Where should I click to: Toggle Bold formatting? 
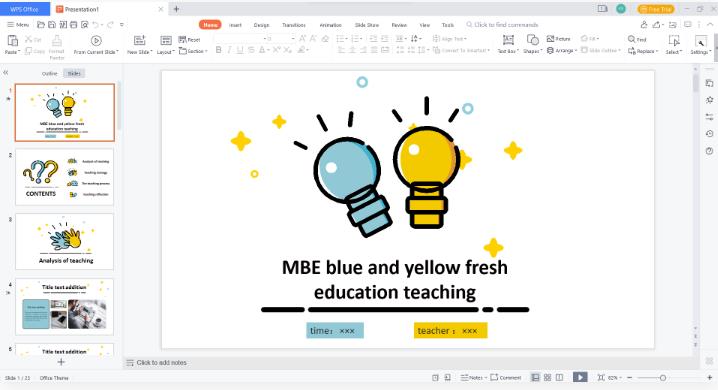[218, 50]
